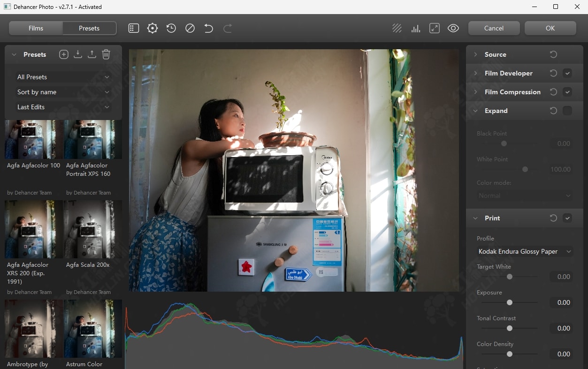This screenshot has width=588, height=369.
Task: Expand the Source section
Action: (x=475, y=54)
